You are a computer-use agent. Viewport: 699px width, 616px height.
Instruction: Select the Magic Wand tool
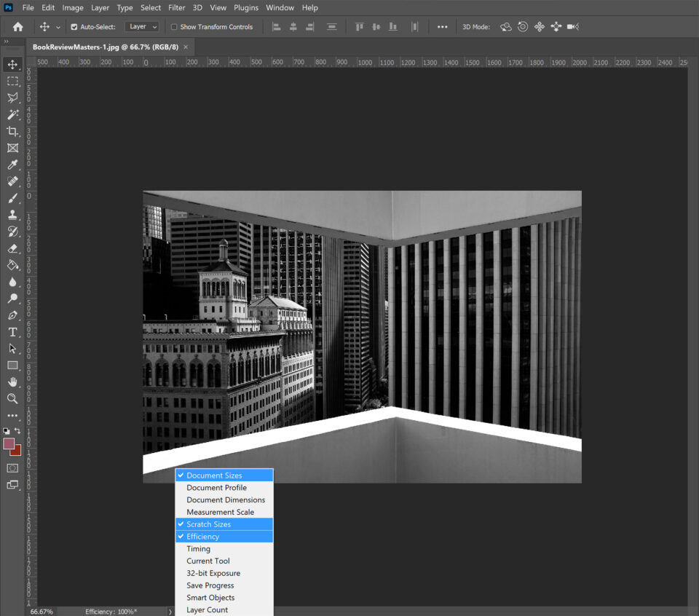click(x=12, y=115)
